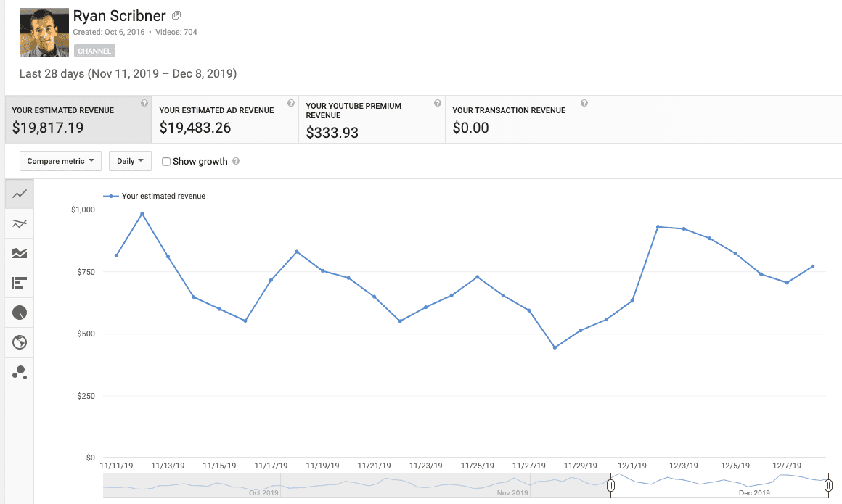Switch to the pie chart view
The height and width of the screenshot is (504, 842).
coord(19,313)
